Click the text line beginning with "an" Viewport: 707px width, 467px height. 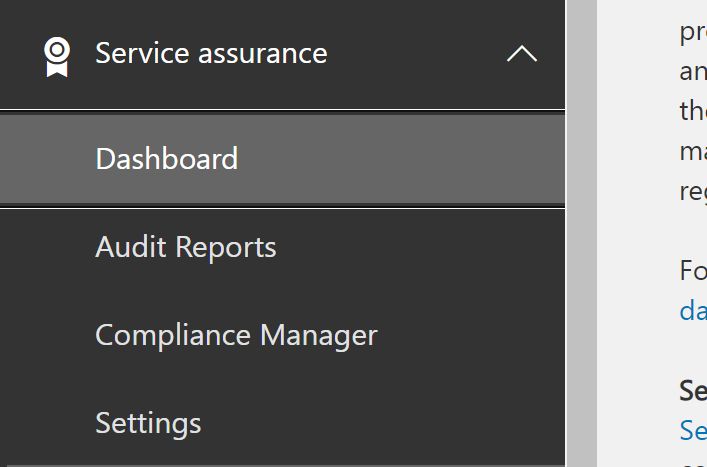coord(693,72)
